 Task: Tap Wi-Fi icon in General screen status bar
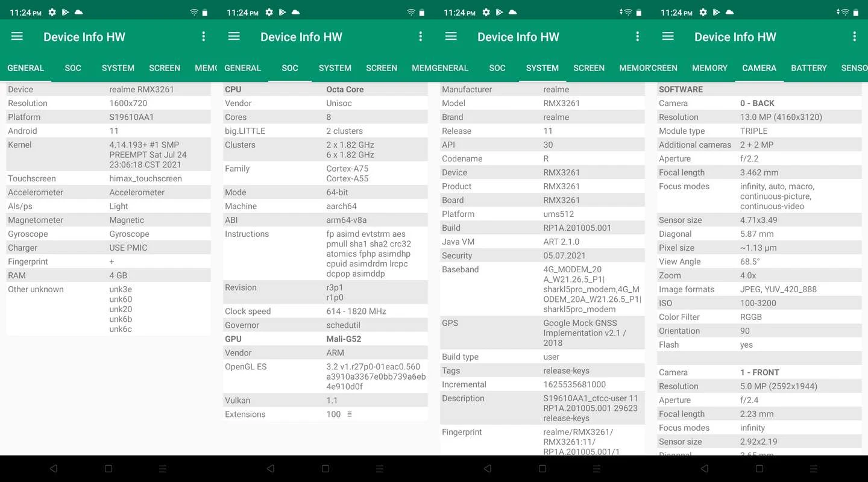point(194,12)
